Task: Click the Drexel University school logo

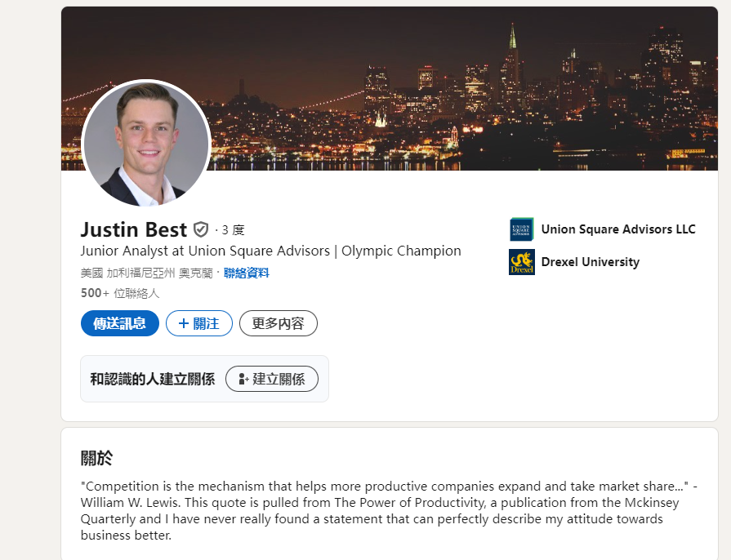Action: (x=522, y=262)
